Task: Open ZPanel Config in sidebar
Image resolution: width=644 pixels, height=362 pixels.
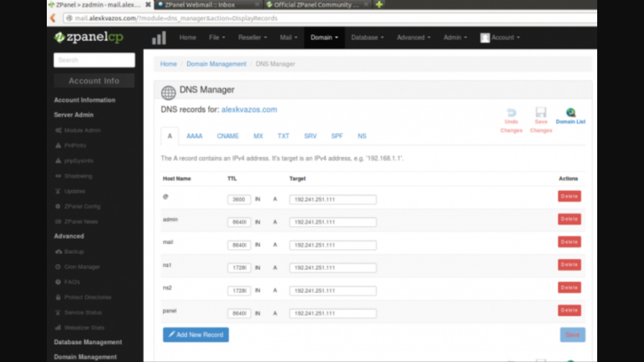Action: click(x=78, y=206)
